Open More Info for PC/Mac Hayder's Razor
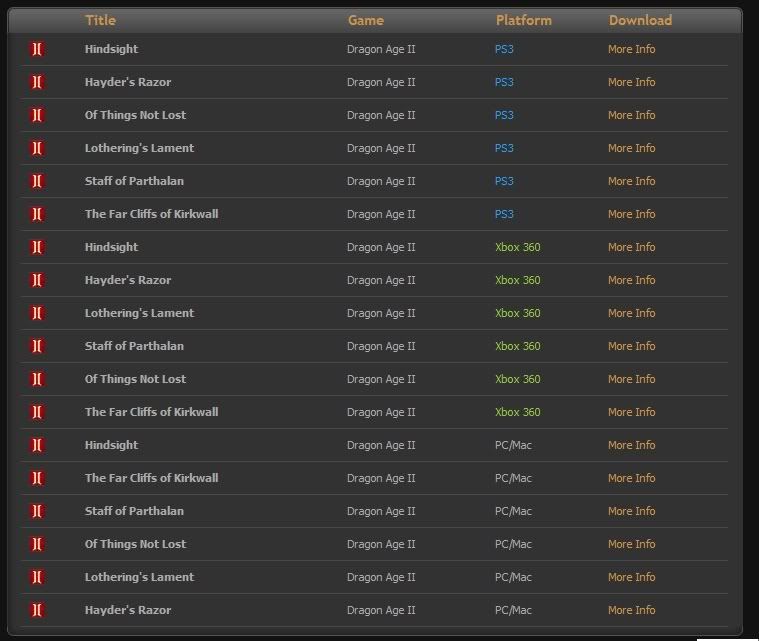 [x=632, y=610]
